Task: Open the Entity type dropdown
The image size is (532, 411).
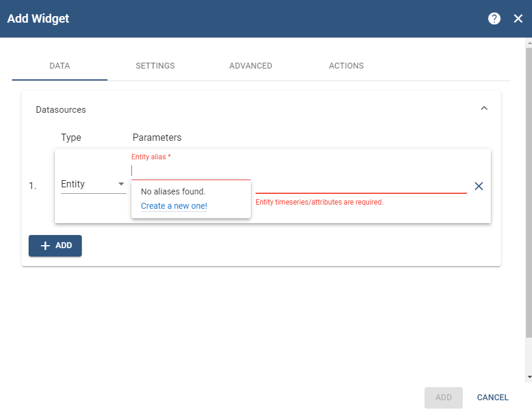Action: (x=93, y=184)
